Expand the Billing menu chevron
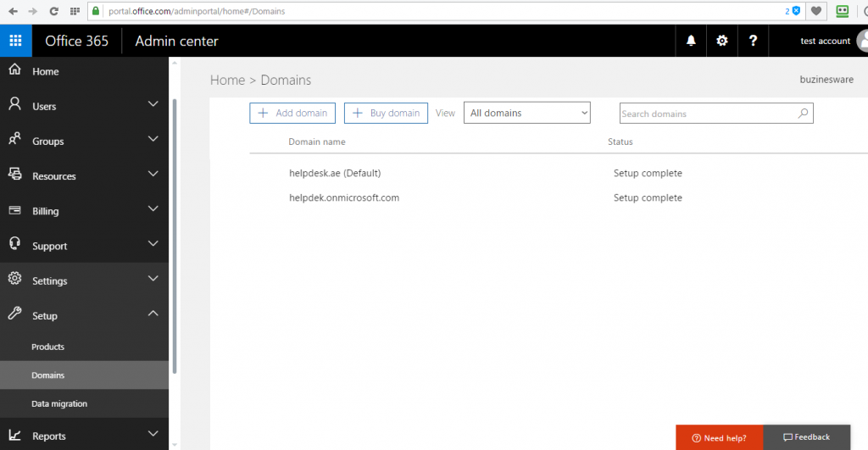The width and height of the screenshot is (868, 450). coord(153,208)
